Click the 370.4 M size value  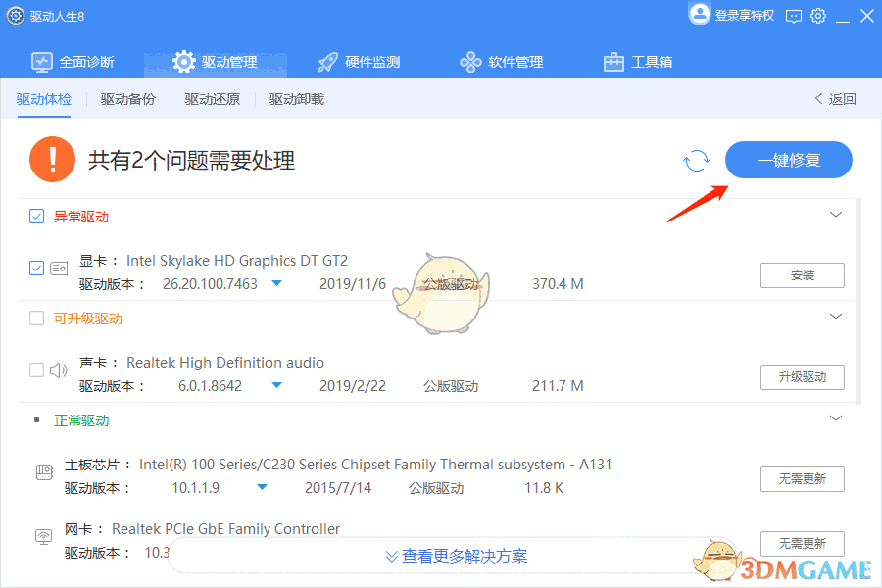tap(558, 283)
